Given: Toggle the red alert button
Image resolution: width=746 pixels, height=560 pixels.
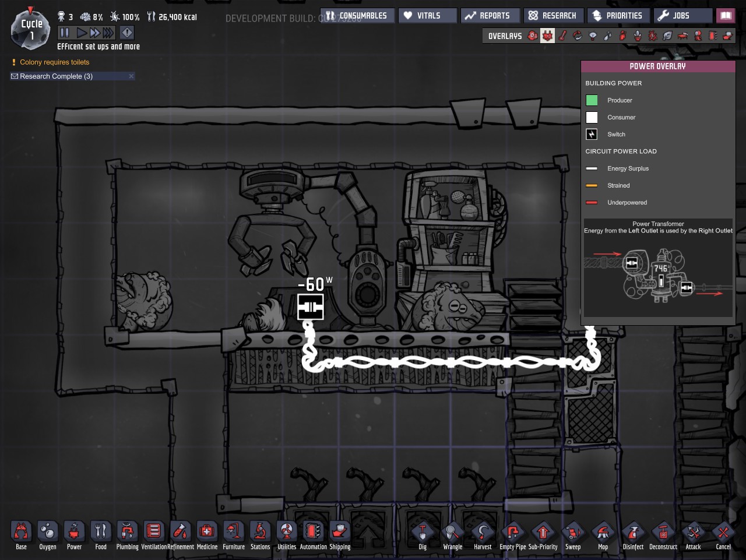Looking at the screenshot, I should point(127,33).
